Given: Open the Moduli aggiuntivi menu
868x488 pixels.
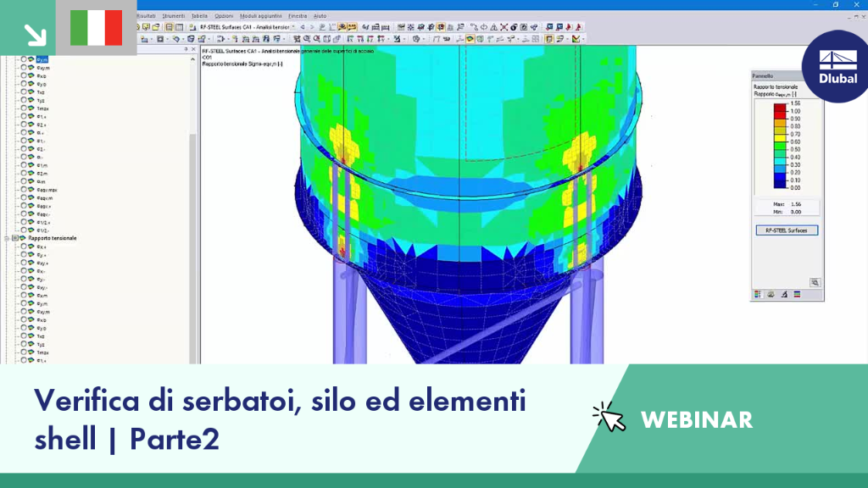Looking at the screenshot, I should click(261, 16).
